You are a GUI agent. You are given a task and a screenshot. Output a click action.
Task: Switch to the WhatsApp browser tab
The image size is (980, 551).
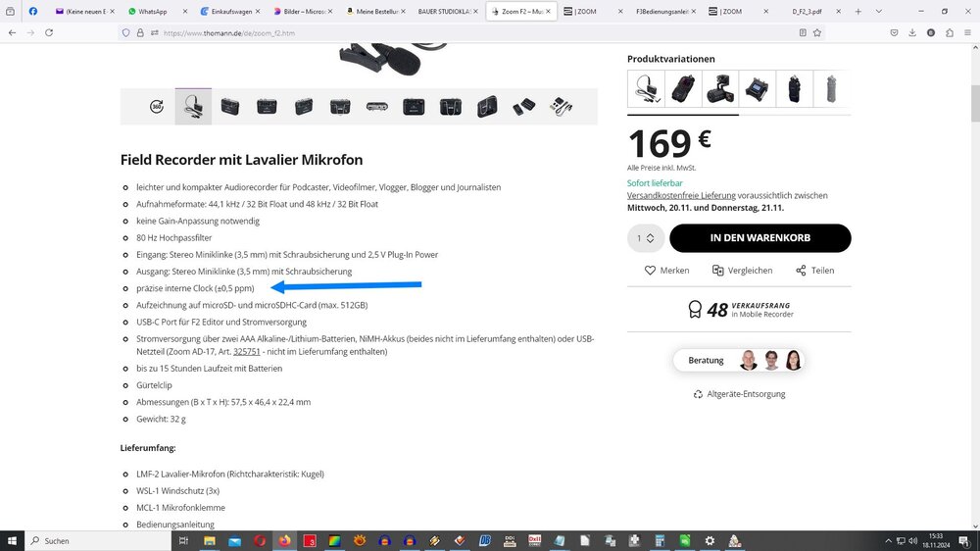click(x=152, y=11)
